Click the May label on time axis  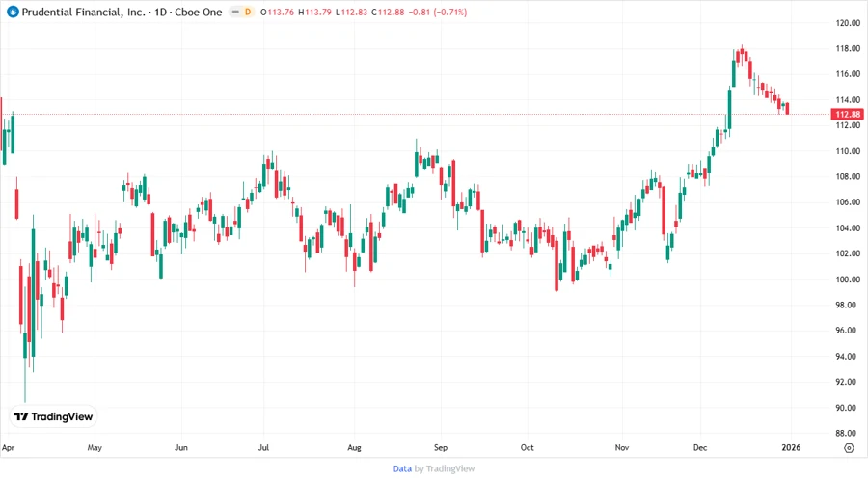pos(95,447)
